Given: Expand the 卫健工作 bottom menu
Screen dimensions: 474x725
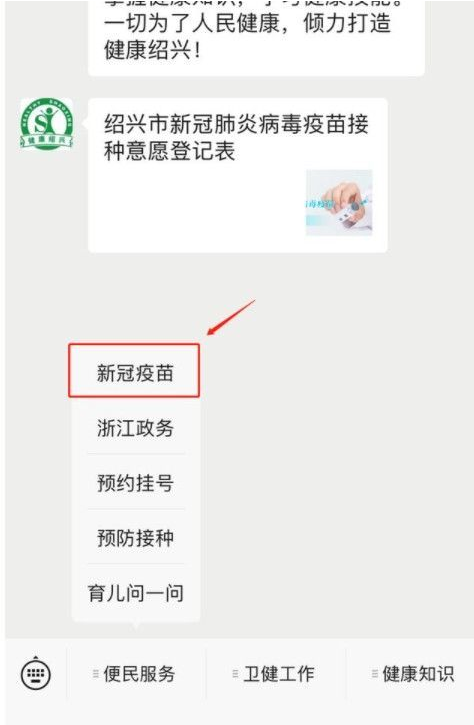Looking at the screenshot, I should (276, 674).
